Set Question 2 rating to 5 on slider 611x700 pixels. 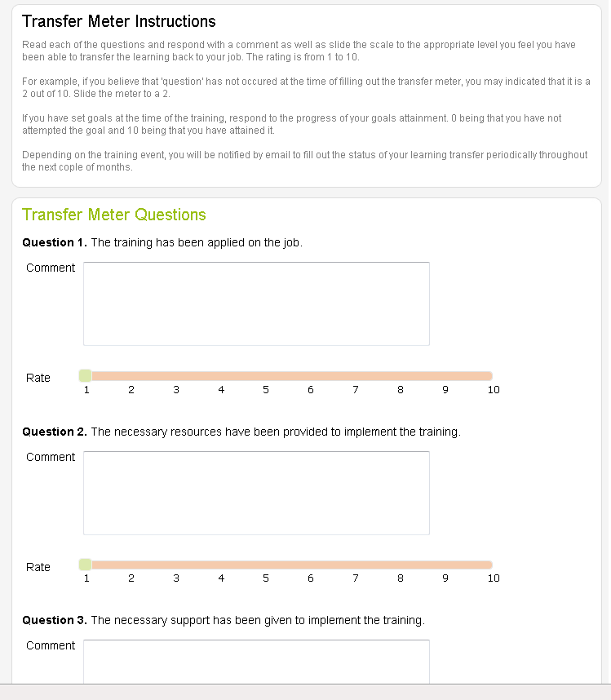pos(265,565)
